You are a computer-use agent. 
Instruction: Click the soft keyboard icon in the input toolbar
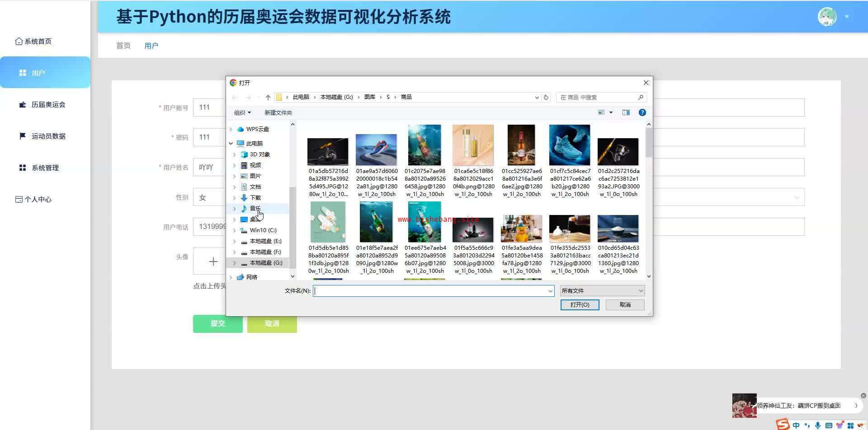tap(829, 425)
